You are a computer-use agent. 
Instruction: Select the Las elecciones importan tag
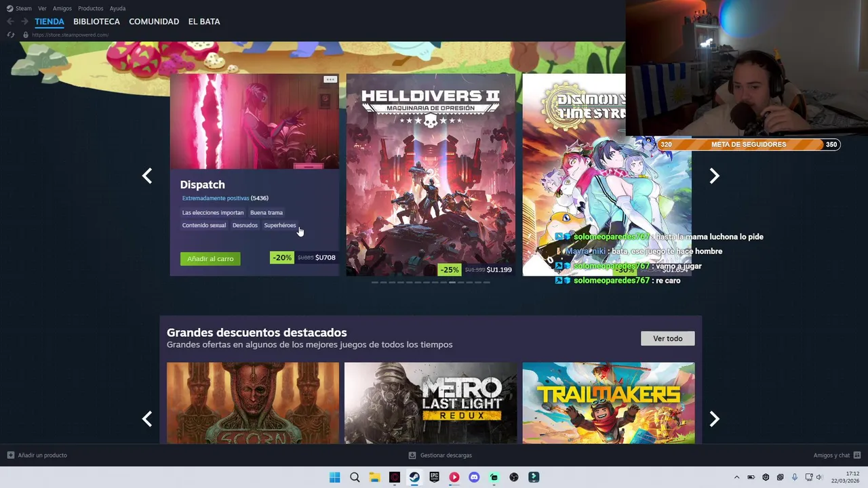[213, 212]
